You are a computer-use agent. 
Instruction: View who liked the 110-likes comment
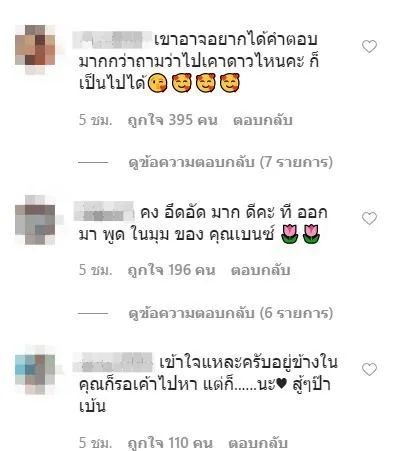pos(170,443)
